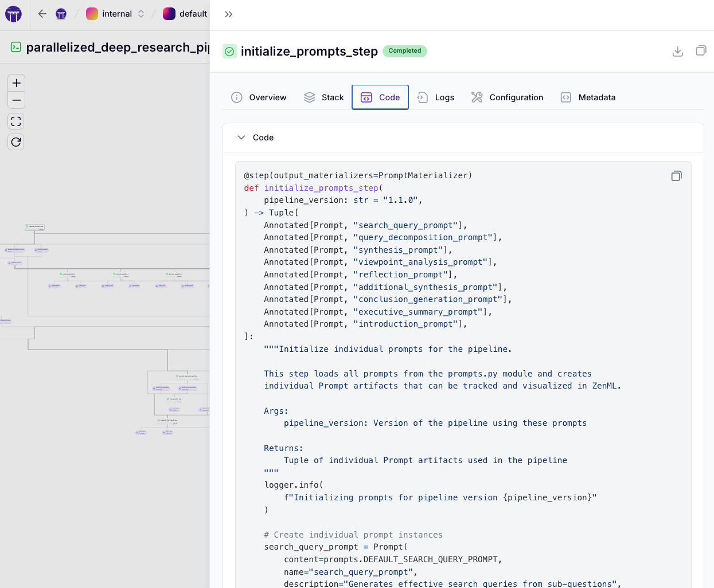Viewport: 714px width, 588px height.
Task: Switch to the Logs tab
Action: click(436, 97)
